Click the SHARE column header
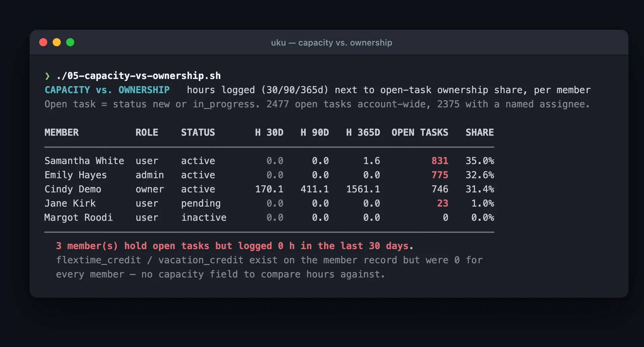The width and height of the screenshot is (644, 347). click(x=480, y=132)
